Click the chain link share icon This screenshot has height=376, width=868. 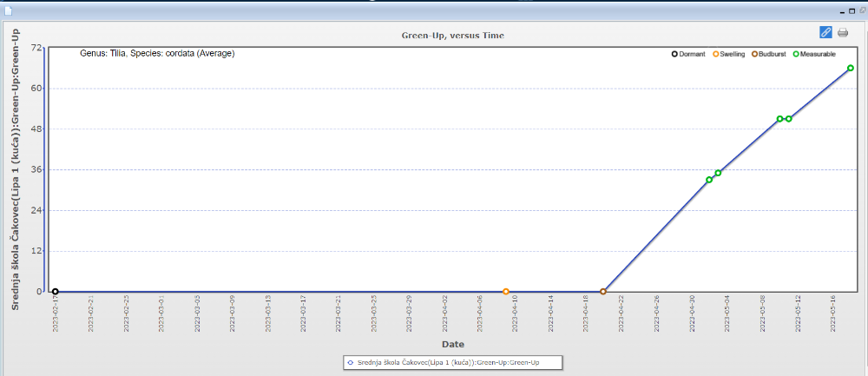pyautogui.click(x=825, y=32)
